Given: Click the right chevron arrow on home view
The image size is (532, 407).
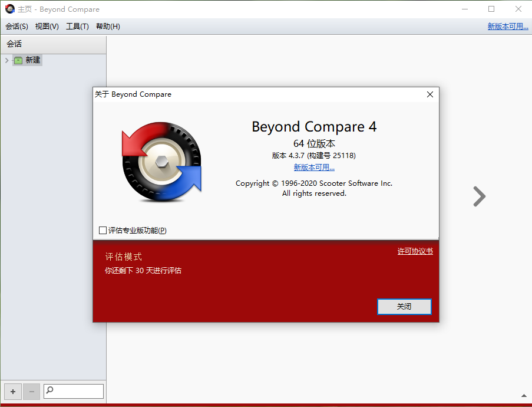Looking at the screenshot, I should [480, 196].
